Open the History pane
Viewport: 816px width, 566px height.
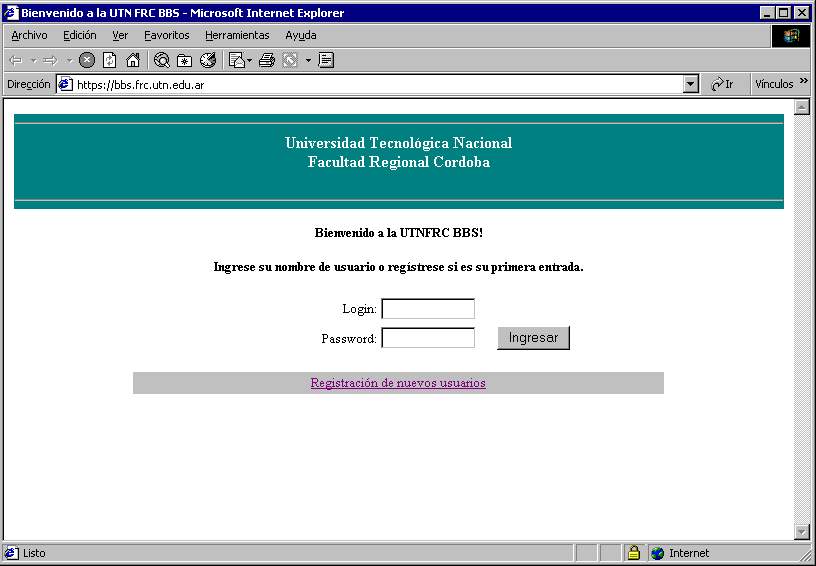click(208, 61)
